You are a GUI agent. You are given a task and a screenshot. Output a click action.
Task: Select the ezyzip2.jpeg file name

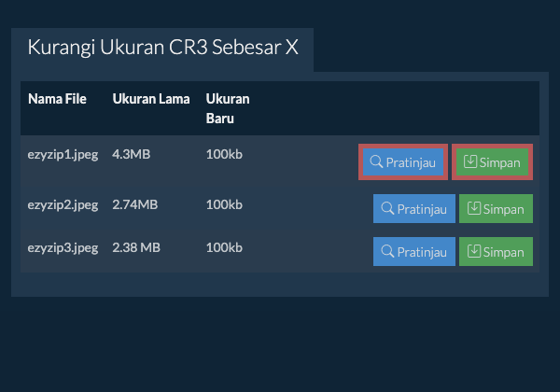click(x=63, y=204)
